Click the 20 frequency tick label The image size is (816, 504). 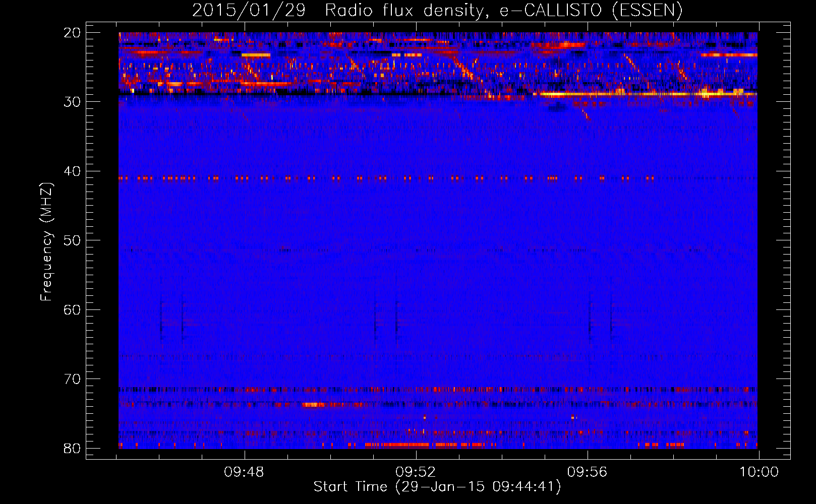click(72, 33)
